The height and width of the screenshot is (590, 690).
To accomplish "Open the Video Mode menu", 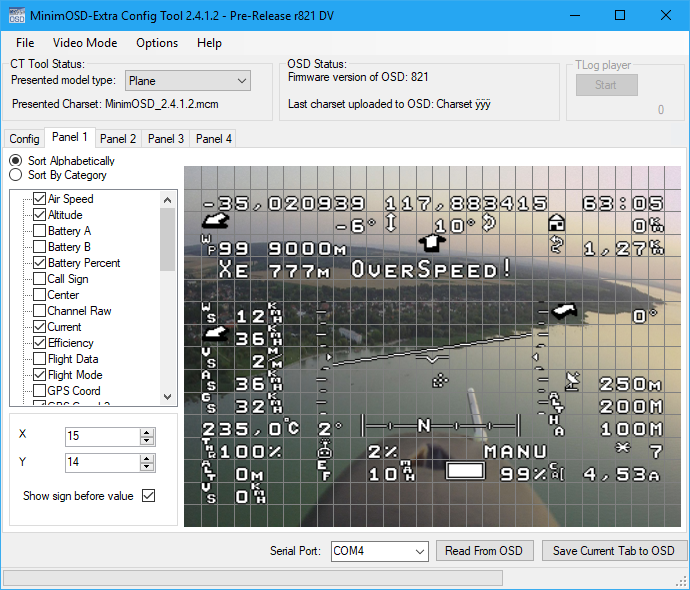I will coord(85,43).
